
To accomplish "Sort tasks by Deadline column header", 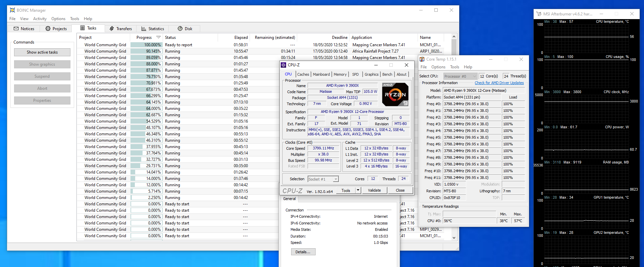I will [x=323, y=38].
